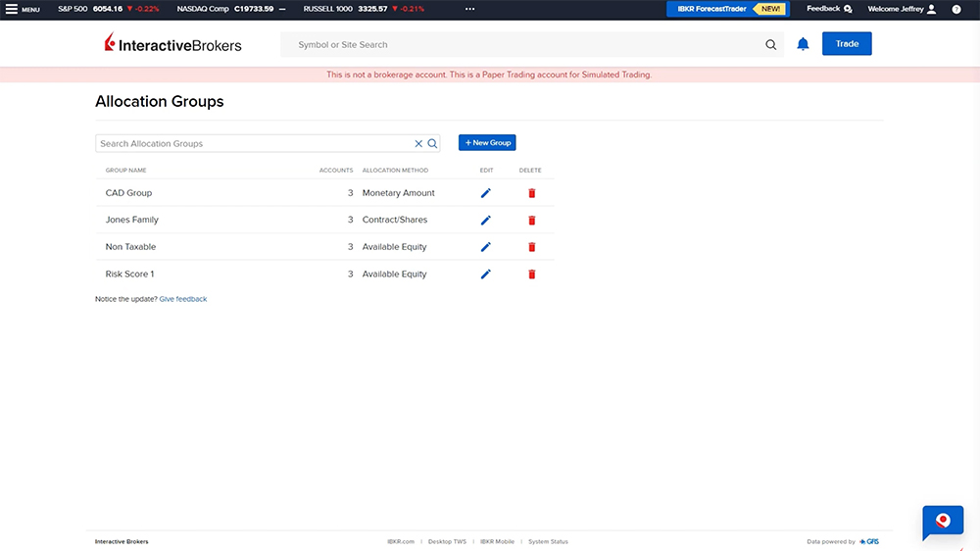Screen dimensions: 980x551
Task: Click the RUSSELL 1000 ticker quote
Action: click(364, 9)
